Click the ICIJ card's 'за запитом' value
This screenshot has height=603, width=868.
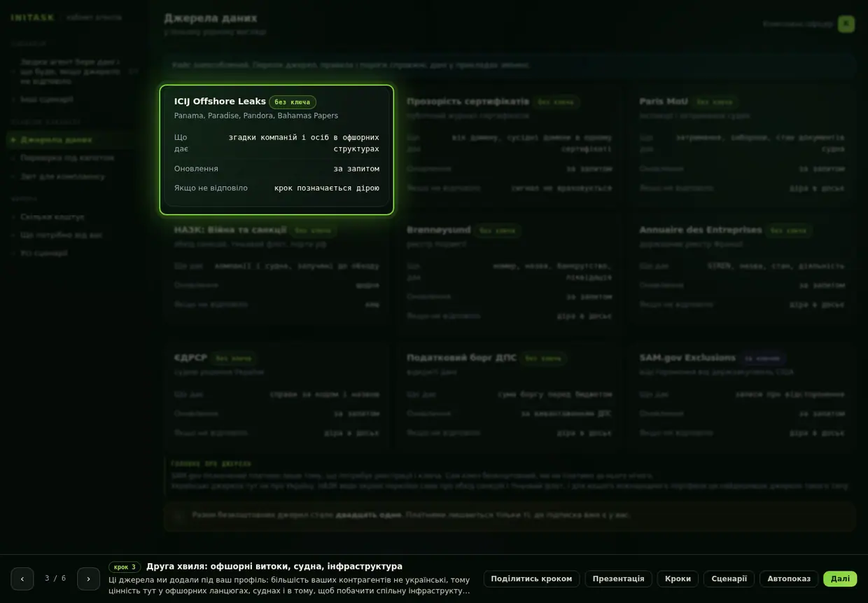pos(356,169)
